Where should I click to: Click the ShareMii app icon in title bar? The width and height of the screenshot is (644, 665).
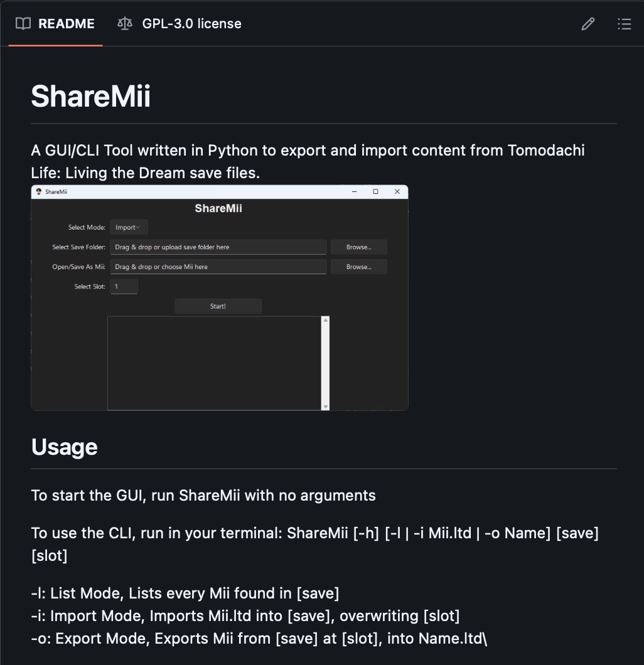pos(39,191)
